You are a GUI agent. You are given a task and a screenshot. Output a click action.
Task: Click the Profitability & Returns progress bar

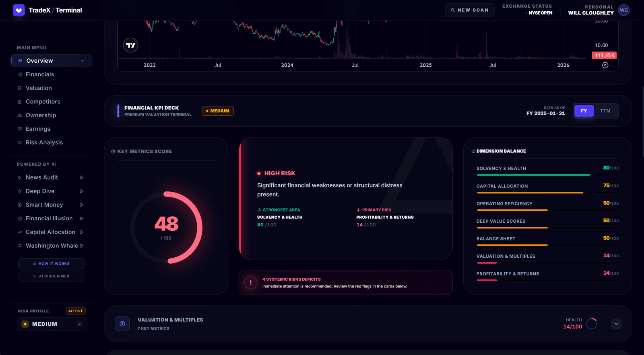pyautogui.click(x=547, y=280)
